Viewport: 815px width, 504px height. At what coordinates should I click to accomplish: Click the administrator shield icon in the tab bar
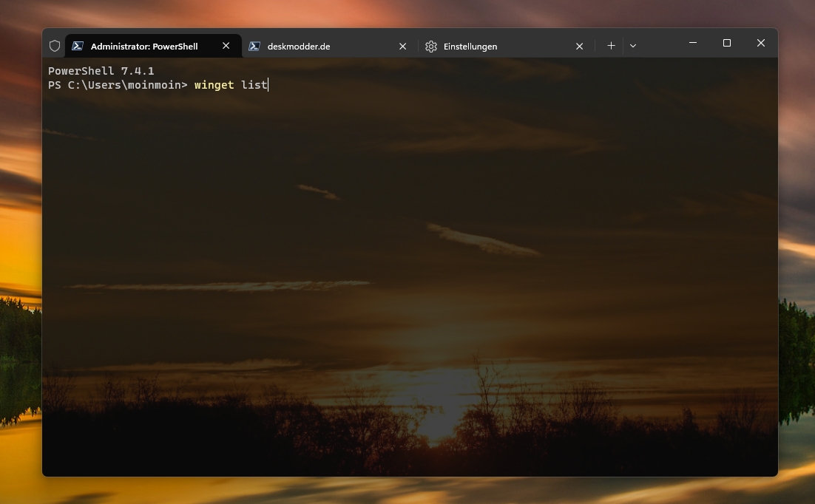coord(54,46)
